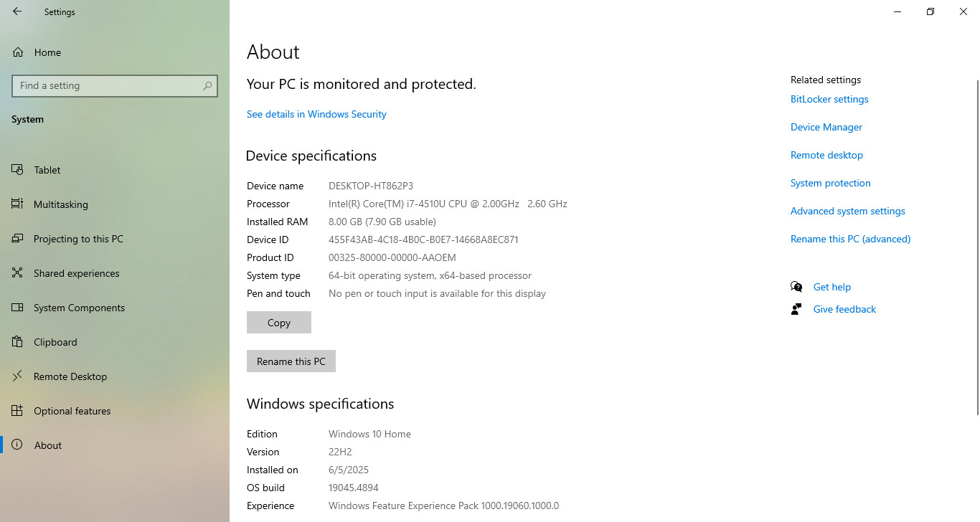Screen dimensions: 980x522
Task: Click the search magnifier icon
Action: coord(207,86)
